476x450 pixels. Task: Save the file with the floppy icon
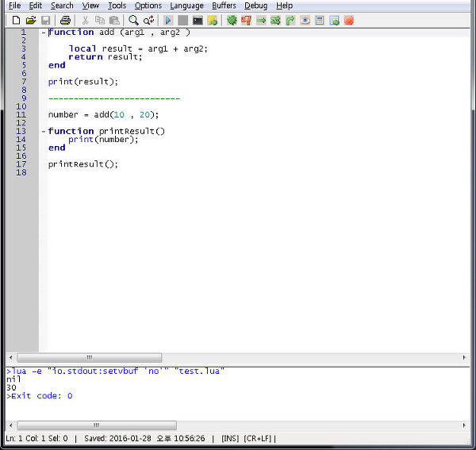click(x=46, y=21)
